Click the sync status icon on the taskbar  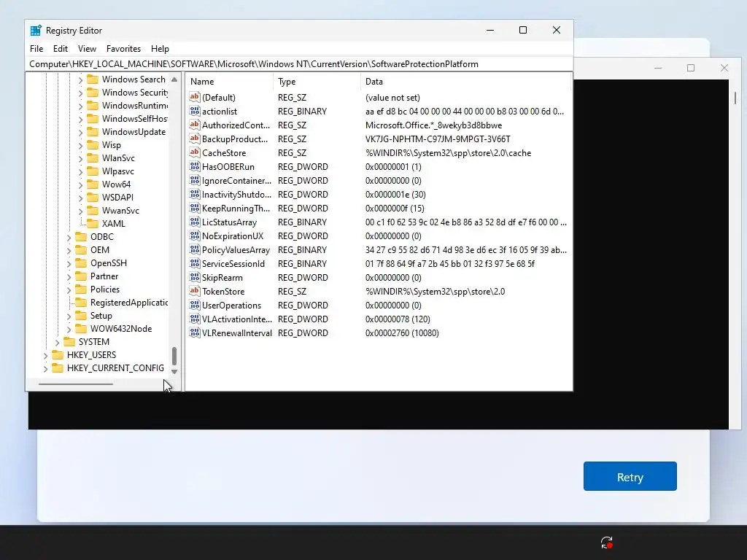click(x=606, y=542)
